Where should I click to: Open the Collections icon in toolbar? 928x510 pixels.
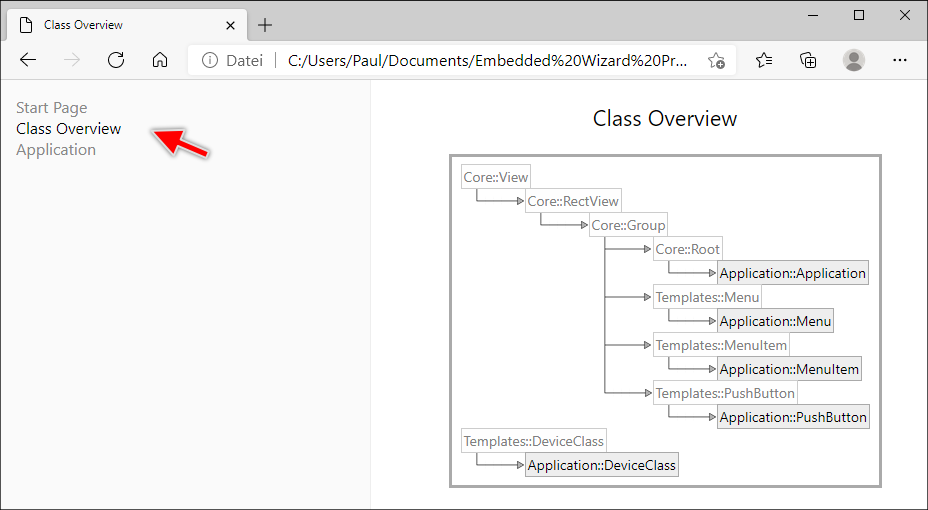tap(809, 60)
